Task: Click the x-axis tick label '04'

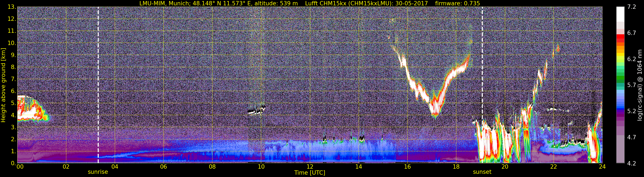Action: (115, 167)
